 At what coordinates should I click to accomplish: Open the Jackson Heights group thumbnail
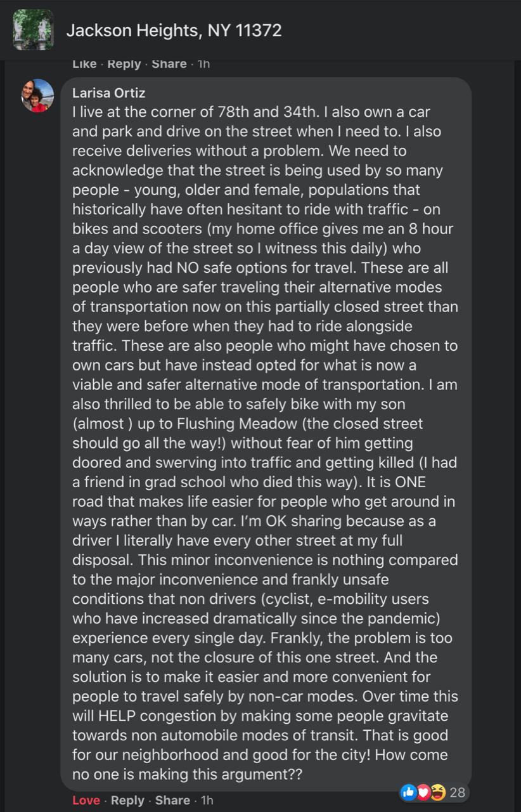point(33,30)
